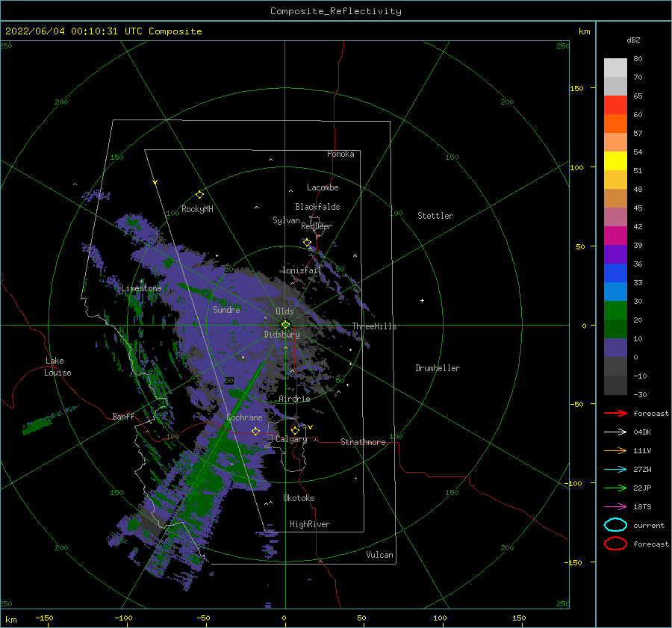672x628 pixels.
Task: Click the red 60-65 dBZ swatch
Action: (615, 105)
